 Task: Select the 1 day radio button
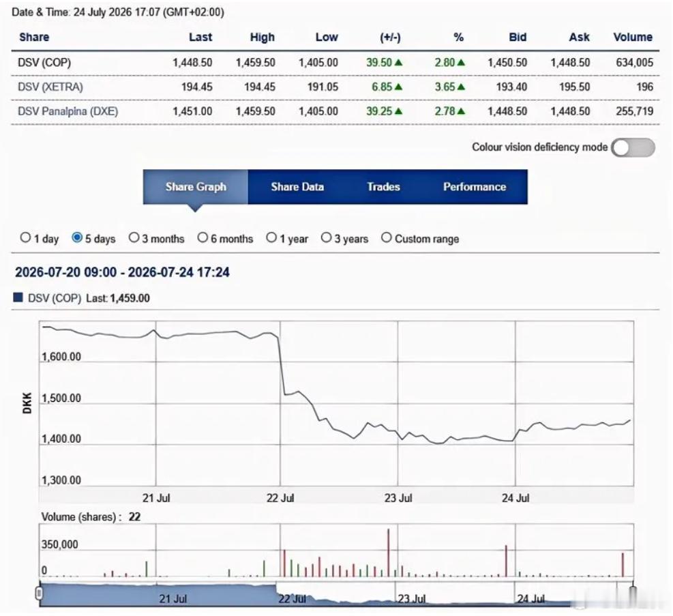point(25,237)
